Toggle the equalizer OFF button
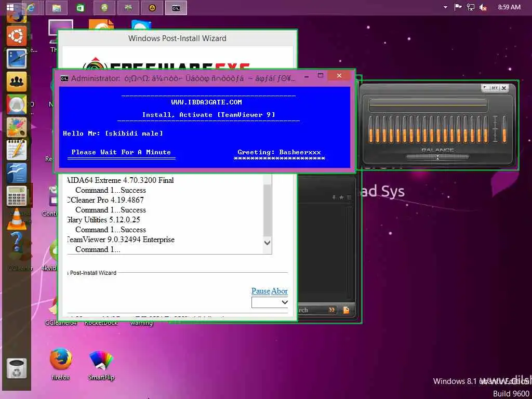Screen dimensions: 532x399 [x=495, y=88]
